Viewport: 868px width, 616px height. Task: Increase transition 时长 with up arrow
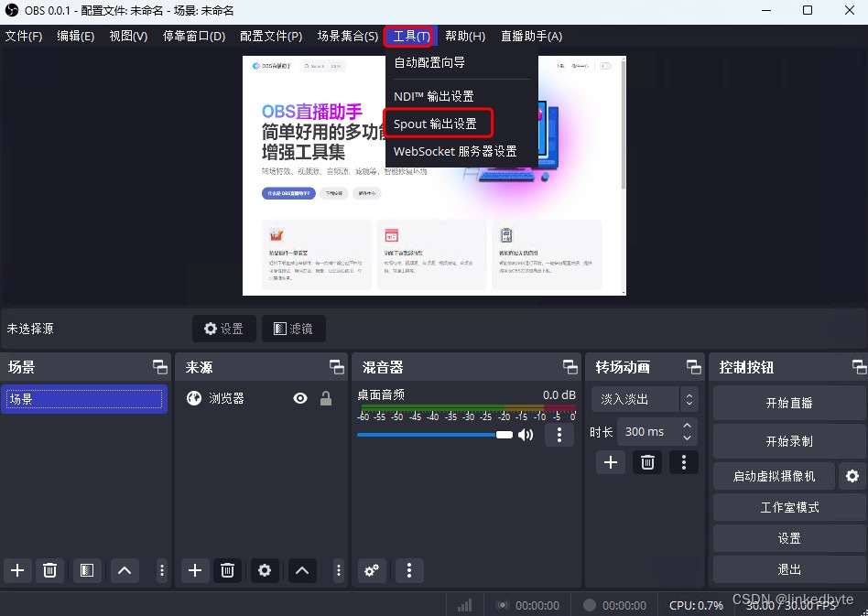coord(687,426)
